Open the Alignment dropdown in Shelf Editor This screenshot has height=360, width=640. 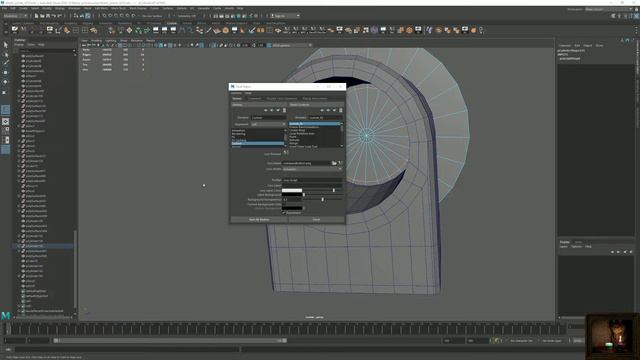point(269,124)
